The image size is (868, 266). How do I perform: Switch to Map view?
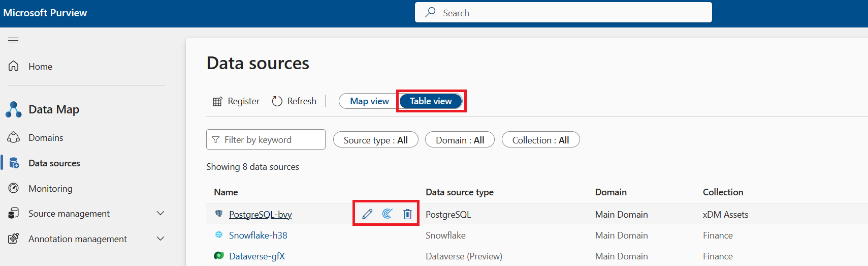[x=369, y=101]
